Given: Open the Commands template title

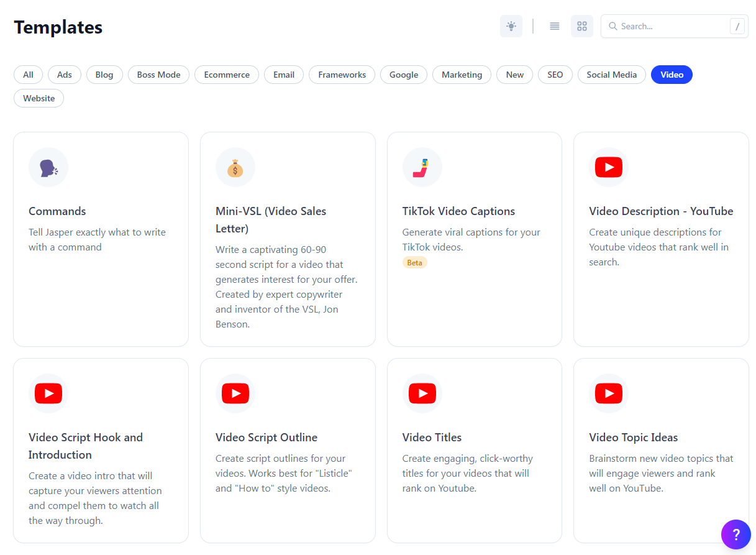Looking at the screenshot, I should tap(57, 211).
